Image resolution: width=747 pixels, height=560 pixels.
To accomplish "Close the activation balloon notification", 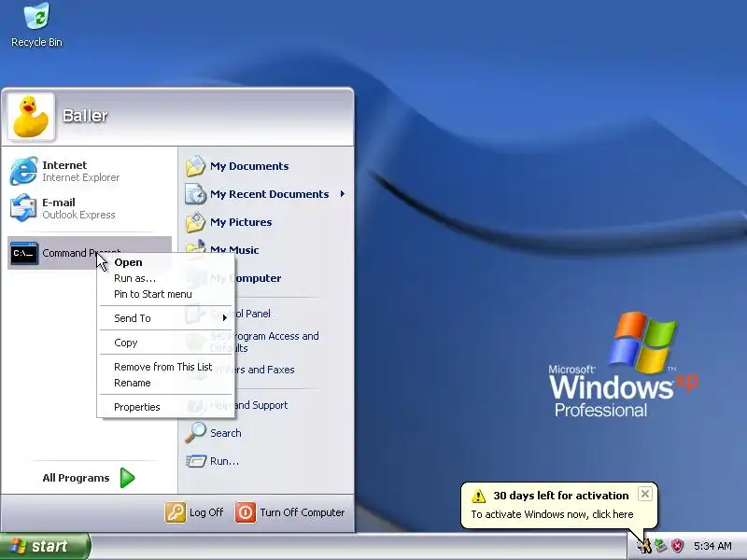I will [x=645, y=494].
